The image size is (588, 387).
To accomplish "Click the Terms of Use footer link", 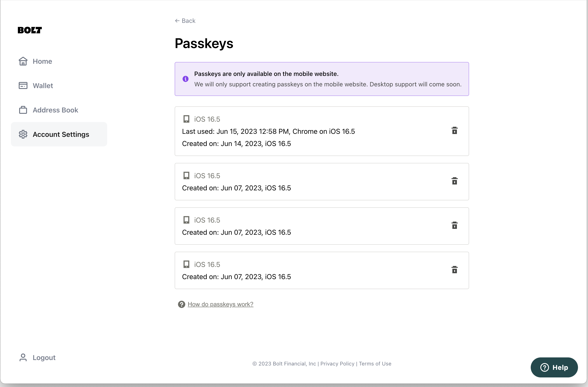I will pyautogui.click(x=375, y=363).
